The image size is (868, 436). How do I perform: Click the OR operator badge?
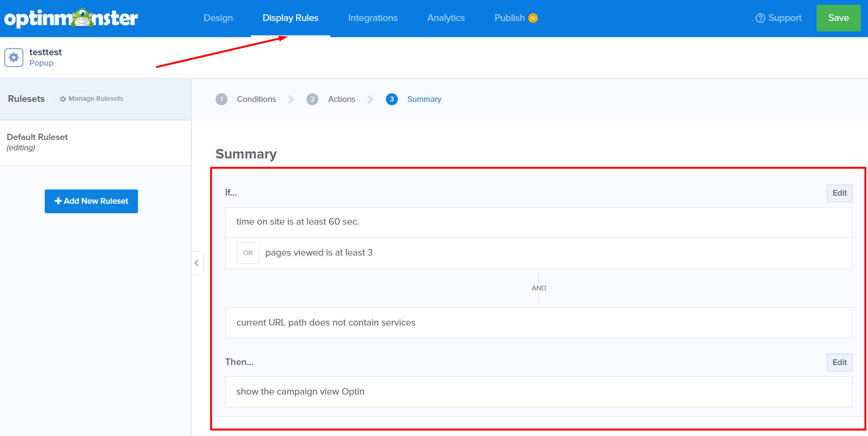248,253
